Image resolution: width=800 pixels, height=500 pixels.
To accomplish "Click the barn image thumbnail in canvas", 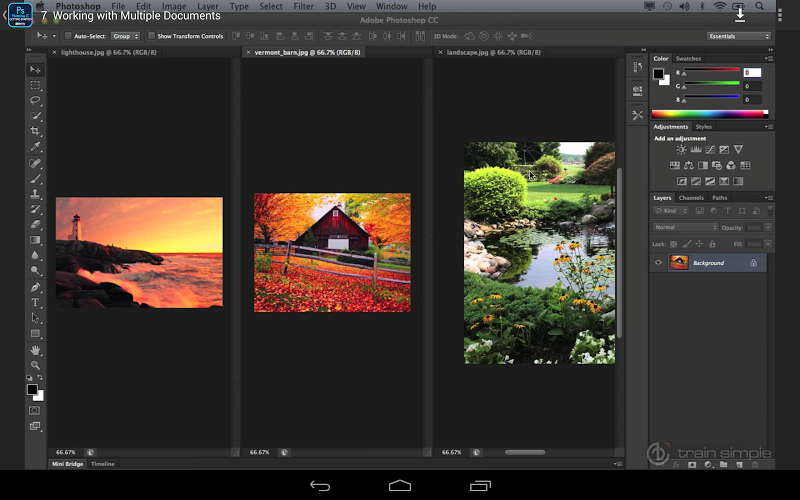I will 332,252.
